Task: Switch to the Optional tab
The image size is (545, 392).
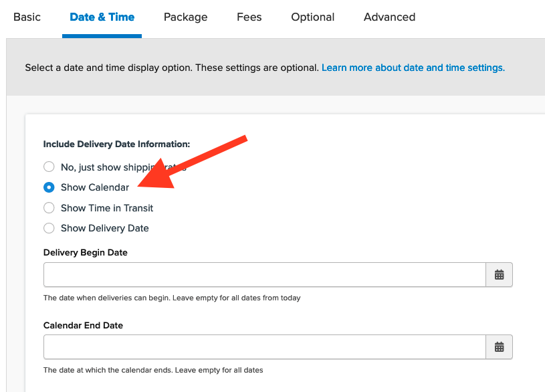Action: pyautogui.click(x=312, y=17)
